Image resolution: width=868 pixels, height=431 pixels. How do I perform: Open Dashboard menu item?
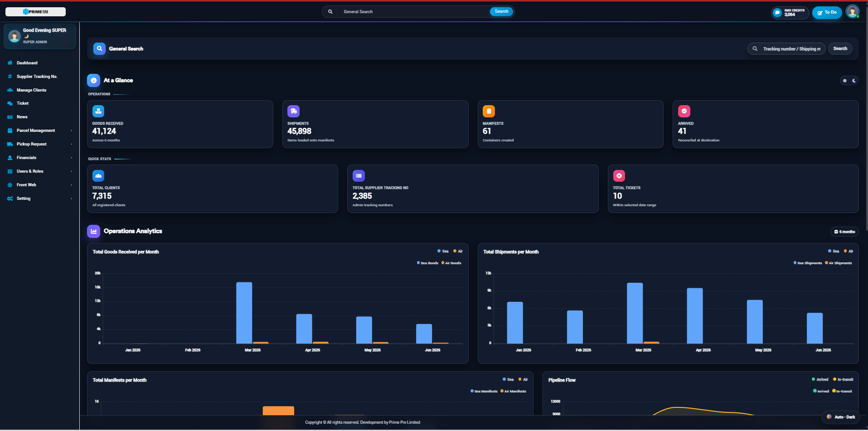pyautogui.click(x=40, y=63)
